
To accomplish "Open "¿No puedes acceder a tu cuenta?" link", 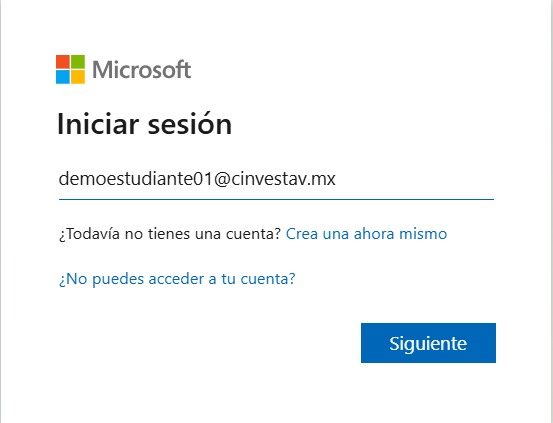I will 177,279.
